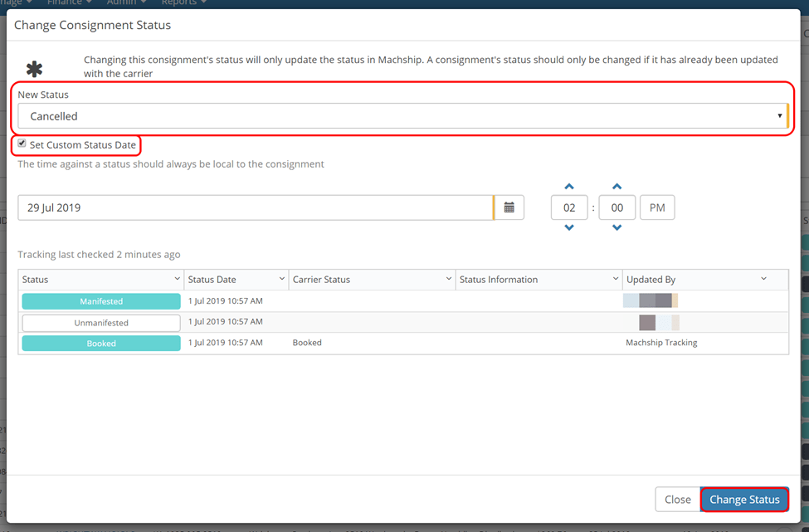Open the Carrier Status column dropdown
Viewport: 809px width, 532px height.
[x=448, y=279]
